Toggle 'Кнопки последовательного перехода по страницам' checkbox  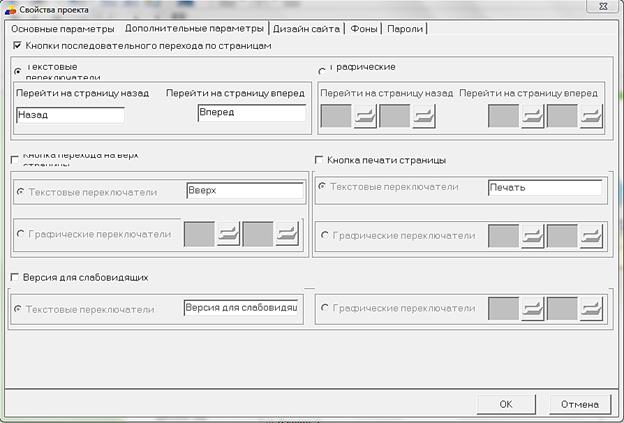18,46
